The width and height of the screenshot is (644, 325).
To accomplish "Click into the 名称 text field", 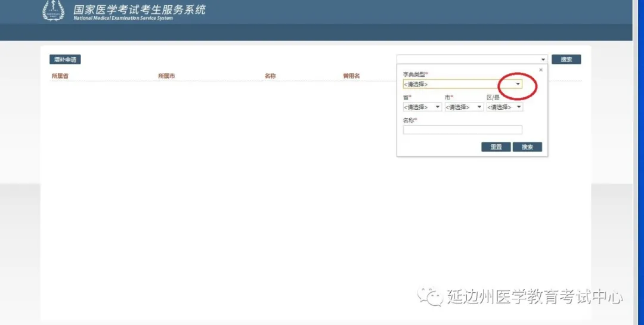I will point(462,129).
